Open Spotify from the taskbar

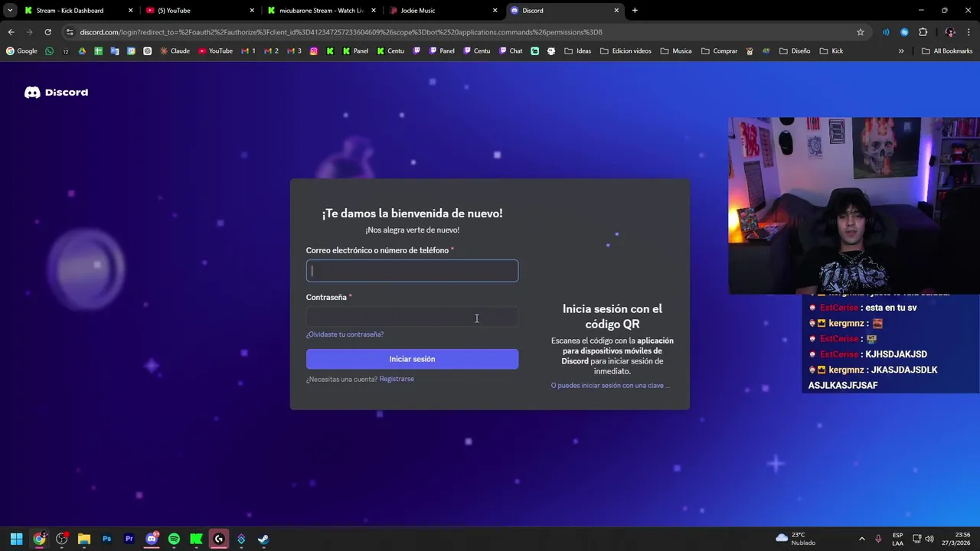(174, 539)
